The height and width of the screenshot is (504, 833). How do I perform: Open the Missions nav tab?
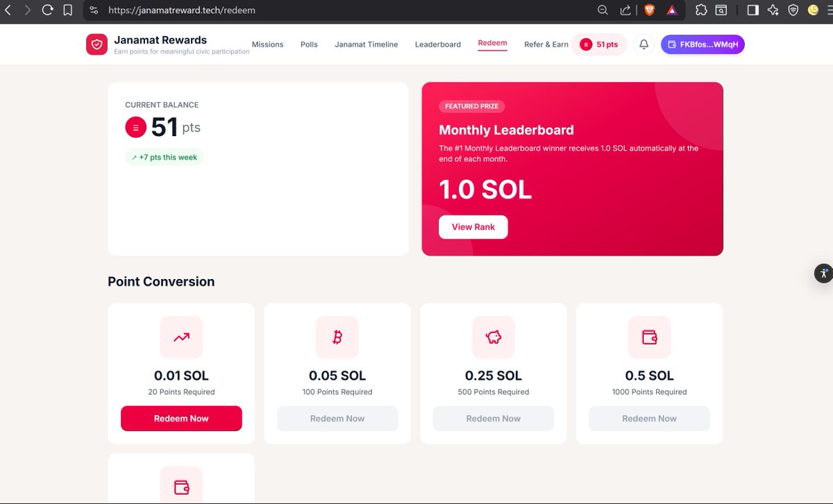pyautogui.click(x=267, y=44)
